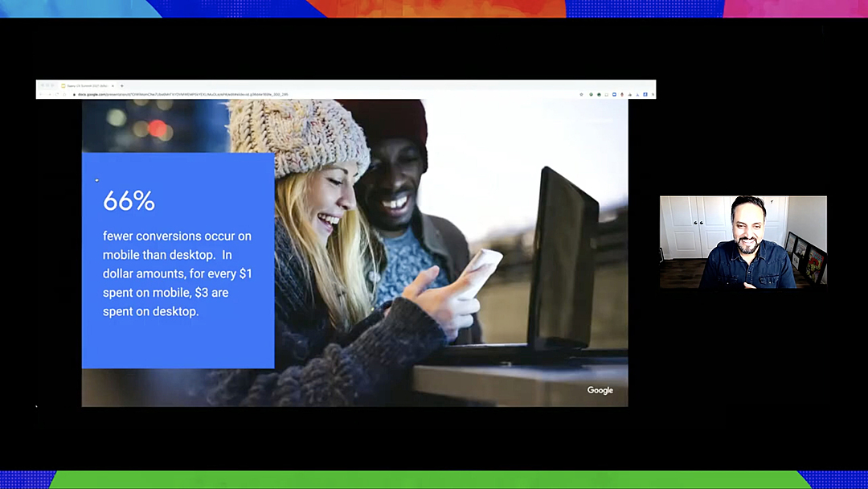Toggle the bookmark star for this page

pos(581,94)
